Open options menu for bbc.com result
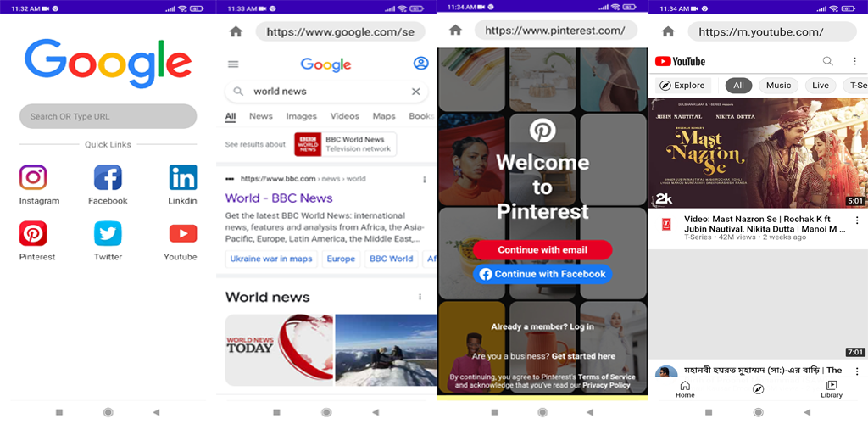 coord(424,179)
